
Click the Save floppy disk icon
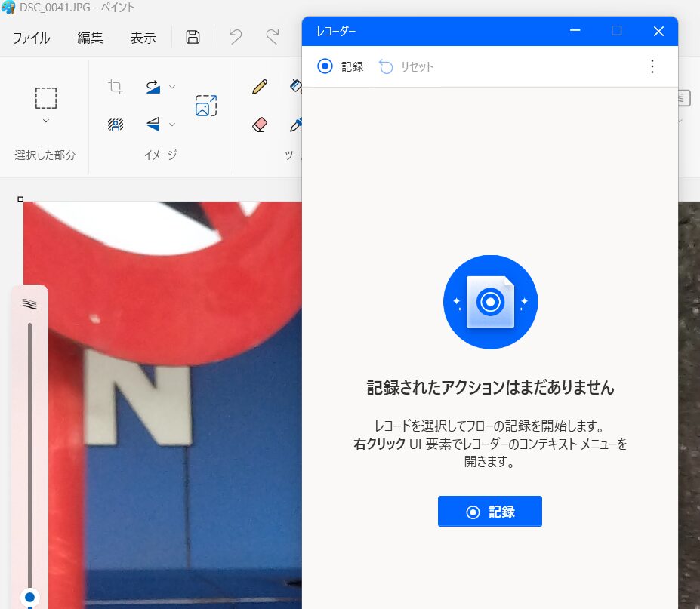pos(193,37)
